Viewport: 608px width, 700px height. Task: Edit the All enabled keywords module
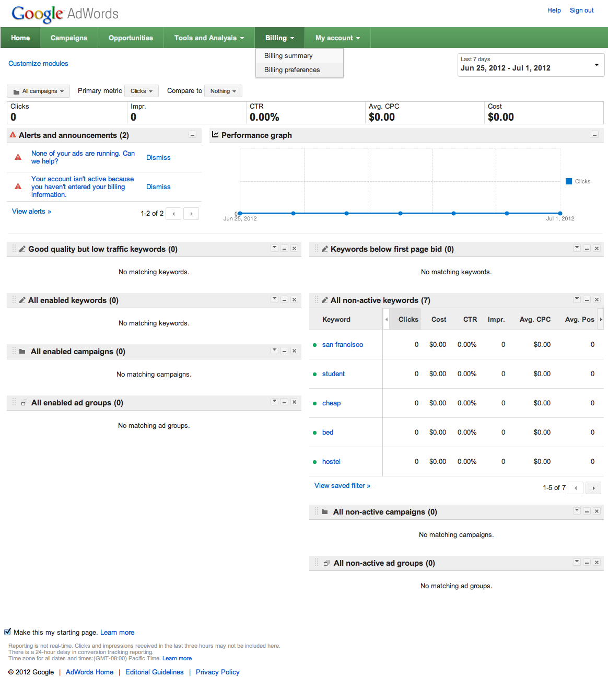[x=22, y=300]
